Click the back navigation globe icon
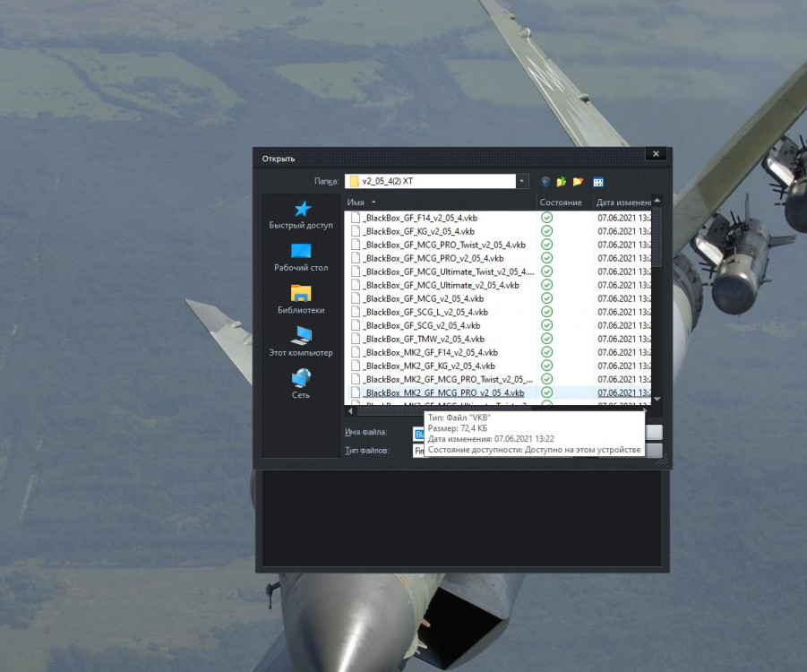 pyautogui.click(x=545, y=182)
